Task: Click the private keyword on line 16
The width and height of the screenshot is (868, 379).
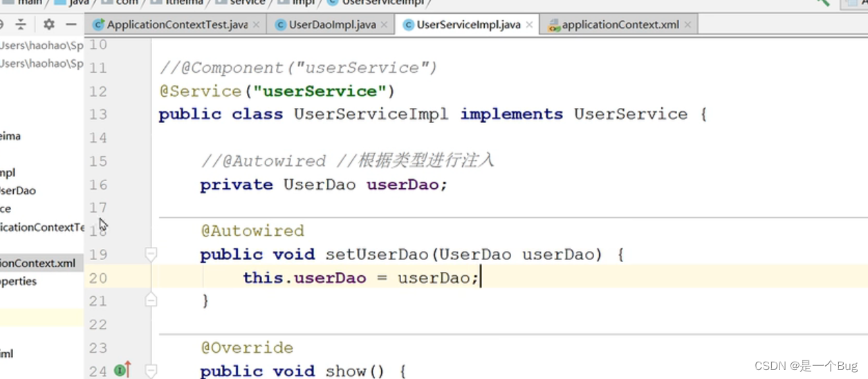Action: pos(237,185)
